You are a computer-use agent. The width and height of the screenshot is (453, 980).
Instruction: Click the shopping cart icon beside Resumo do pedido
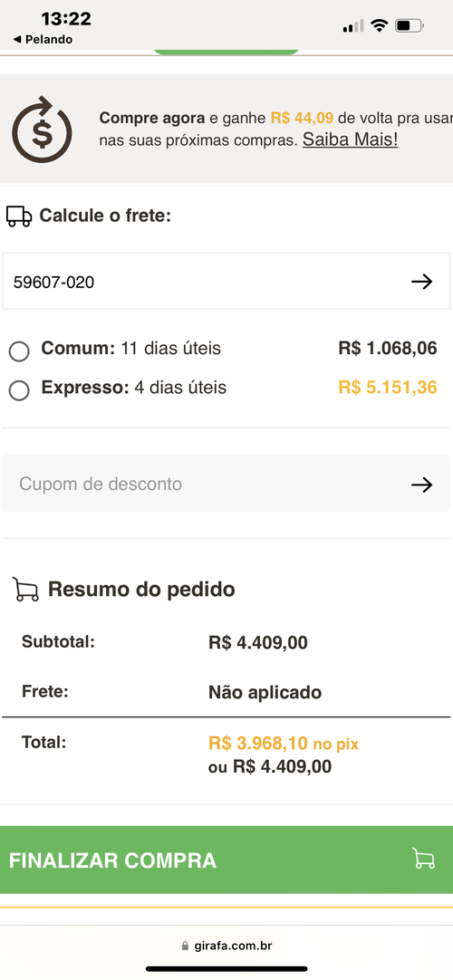[25, 590]
